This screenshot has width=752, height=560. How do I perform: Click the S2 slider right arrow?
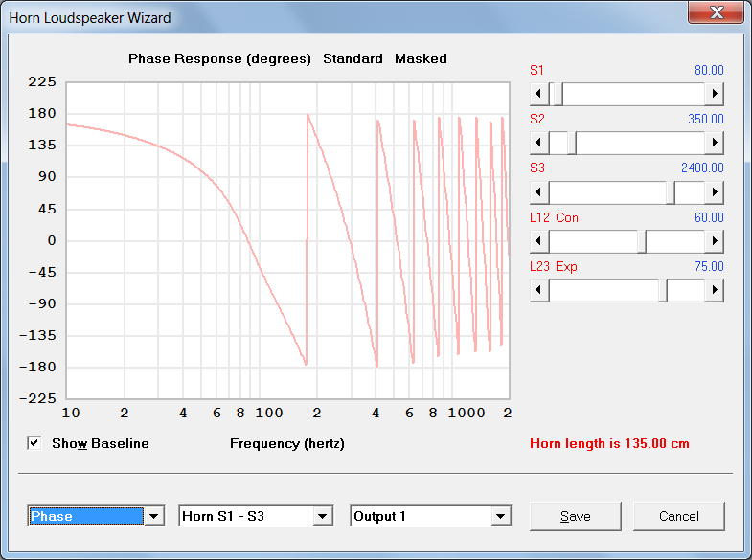point(714,143)
